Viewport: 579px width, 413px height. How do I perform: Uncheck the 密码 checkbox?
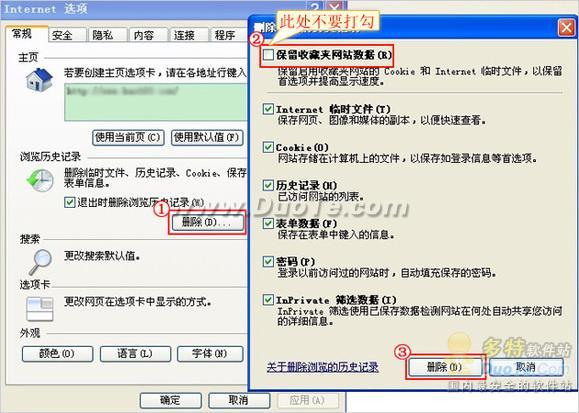(x=268, y=261)
